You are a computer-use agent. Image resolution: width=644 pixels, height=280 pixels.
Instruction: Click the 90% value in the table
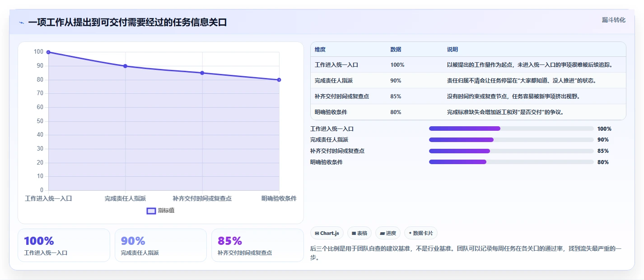396,81
